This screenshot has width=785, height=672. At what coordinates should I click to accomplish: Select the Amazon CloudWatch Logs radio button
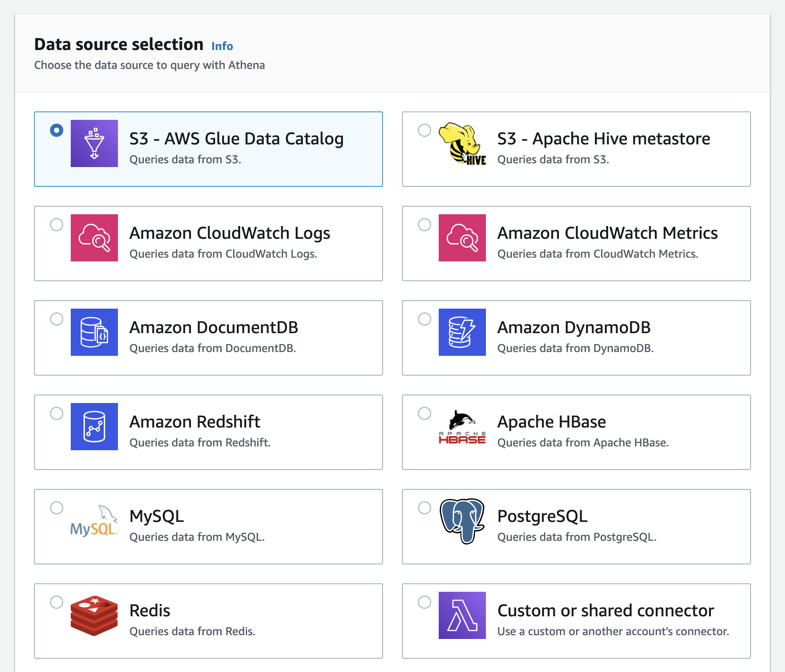(57, 225)
